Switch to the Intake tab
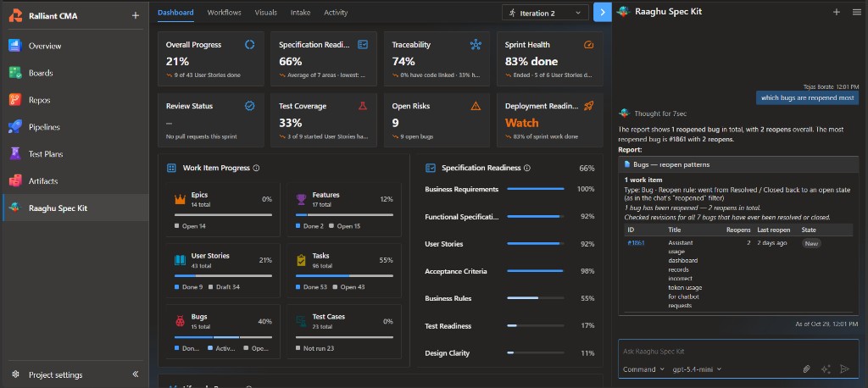 click(x=301, y=12)
